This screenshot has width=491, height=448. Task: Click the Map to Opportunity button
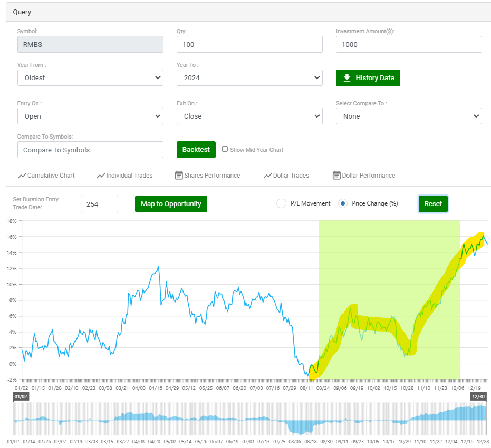tap(171, 204)
